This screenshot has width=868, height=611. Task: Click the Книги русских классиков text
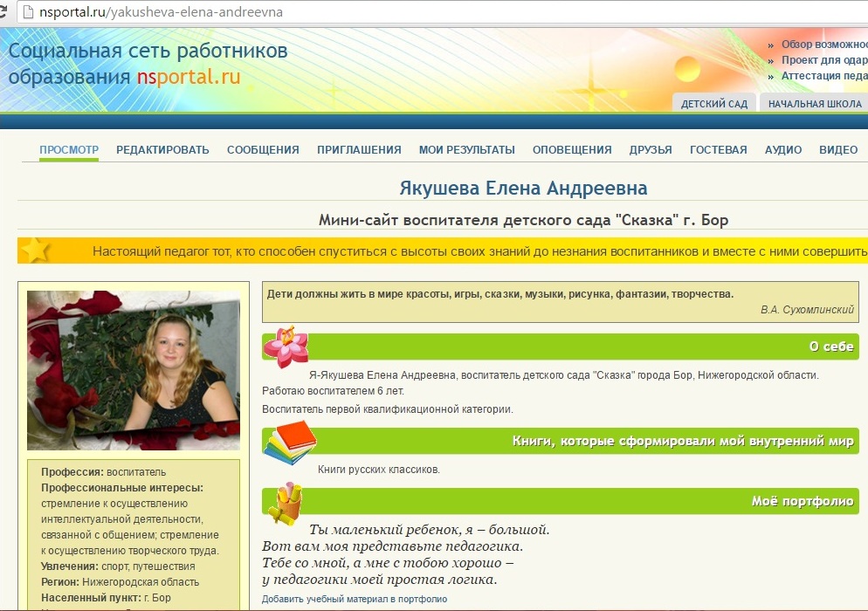tap(379, 470)
